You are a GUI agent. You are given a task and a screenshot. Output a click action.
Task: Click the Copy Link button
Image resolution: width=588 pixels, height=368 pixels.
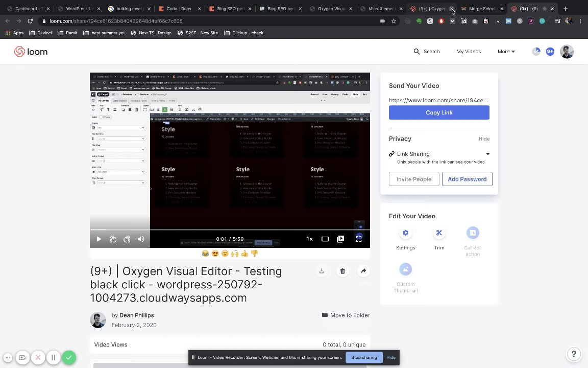[439, 112]
